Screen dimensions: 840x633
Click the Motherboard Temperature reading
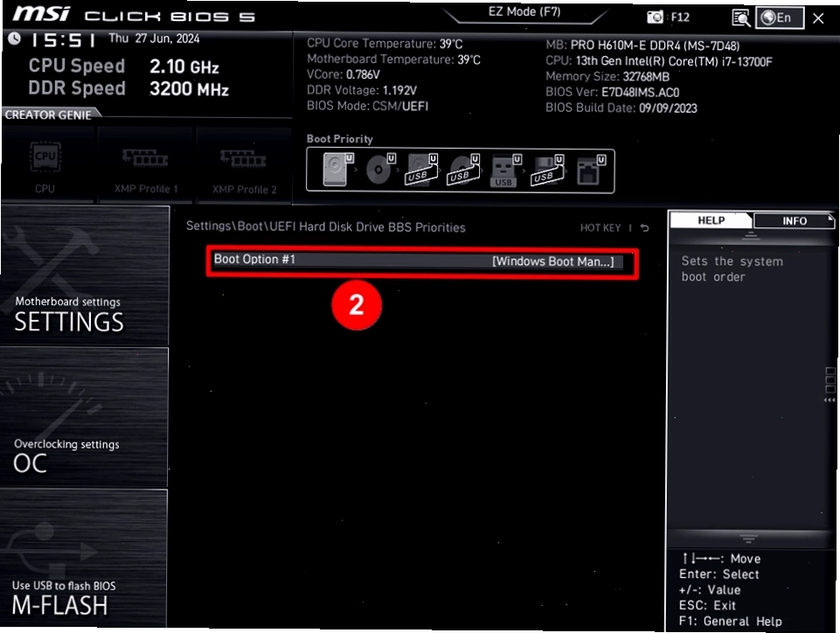(x=393, y=59)
